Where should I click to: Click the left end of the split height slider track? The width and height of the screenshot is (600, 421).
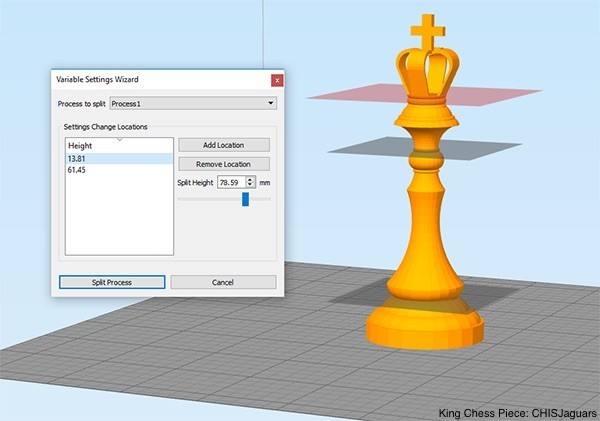click(x=181, y=199)
